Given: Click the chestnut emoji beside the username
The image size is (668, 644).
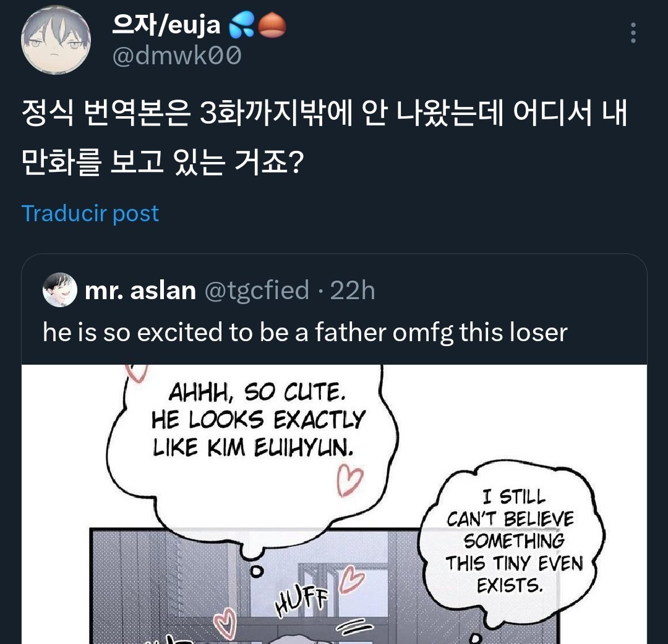Looking at the screenshot, I should pos(272,25).
